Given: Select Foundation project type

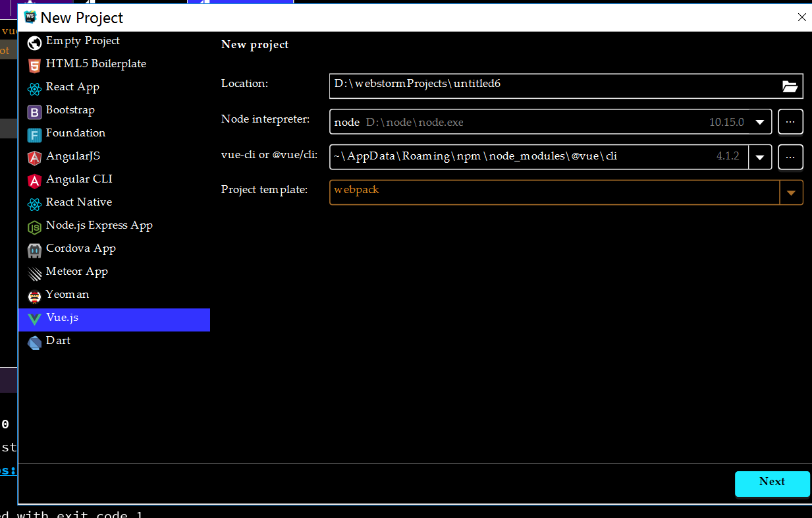Looking at the screenshot, I should coord(115,135).
